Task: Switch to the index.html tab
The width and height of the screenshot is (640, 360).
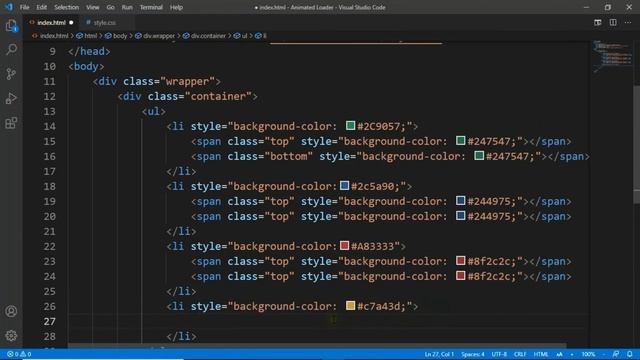Action: [51, 23]
